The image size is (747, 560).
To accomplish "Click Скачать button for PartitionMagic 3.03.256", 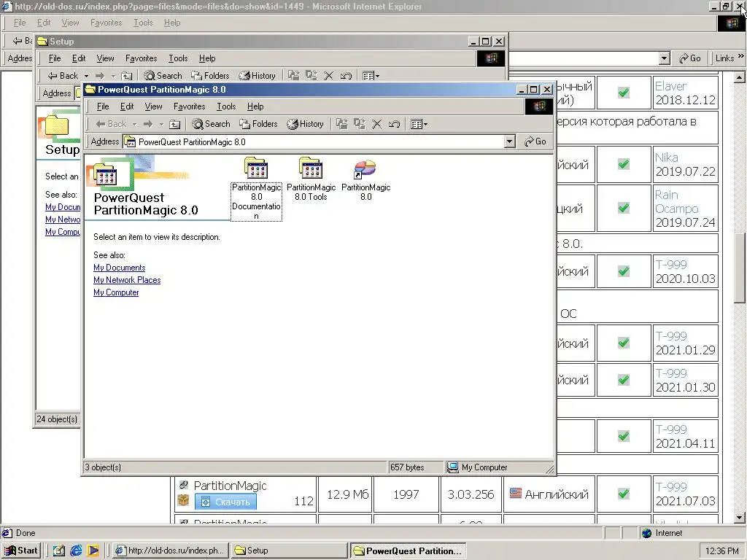I will (225, 502).
